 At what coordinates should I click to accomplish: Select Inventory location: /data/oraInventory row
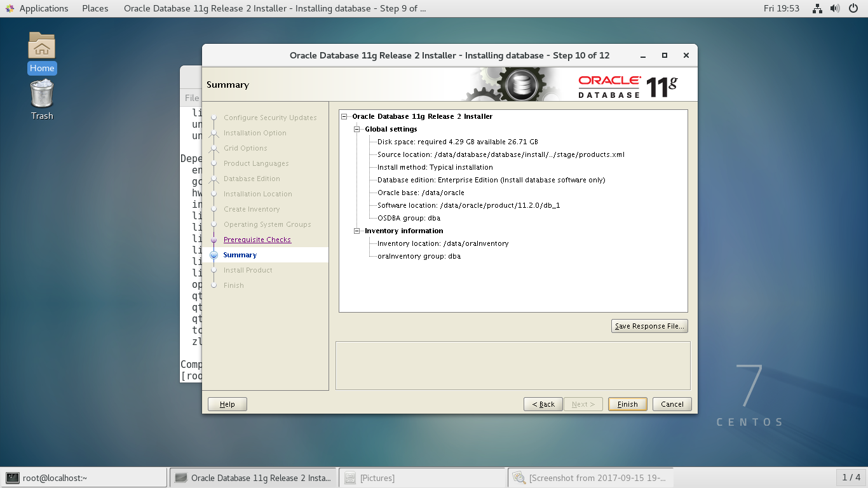(443, 243)
